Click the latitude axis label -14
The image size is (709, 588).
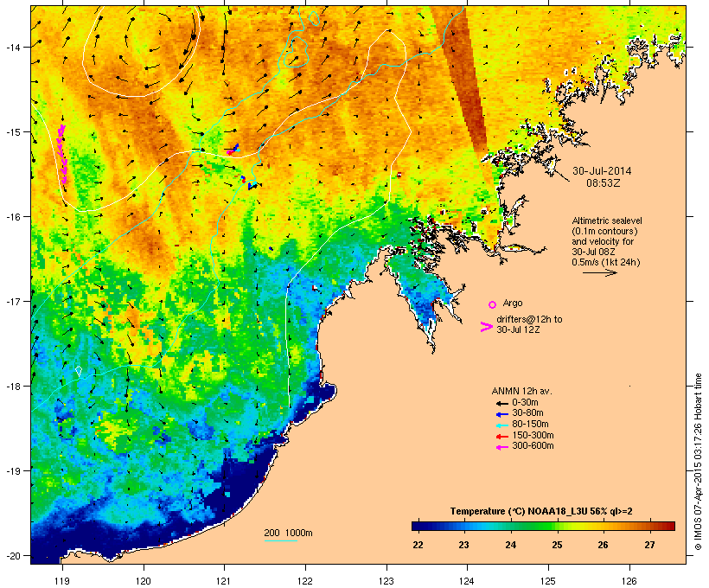point(12,47)
